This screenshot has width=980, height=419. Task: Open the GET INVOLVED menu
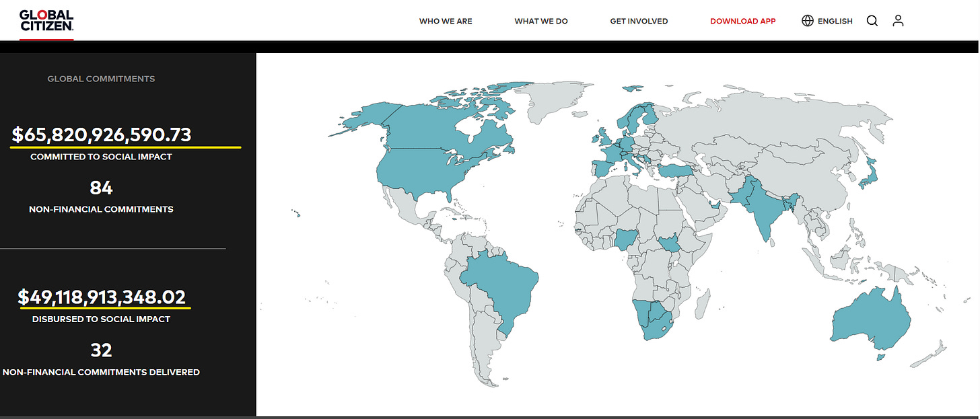[x=639, y=21]
